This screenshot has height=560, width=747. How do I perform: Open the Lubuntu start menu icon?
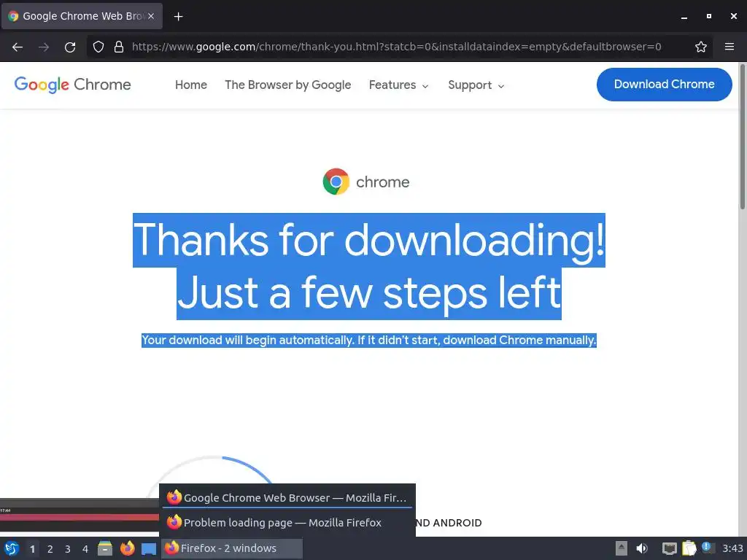click(x=12, y=548)
